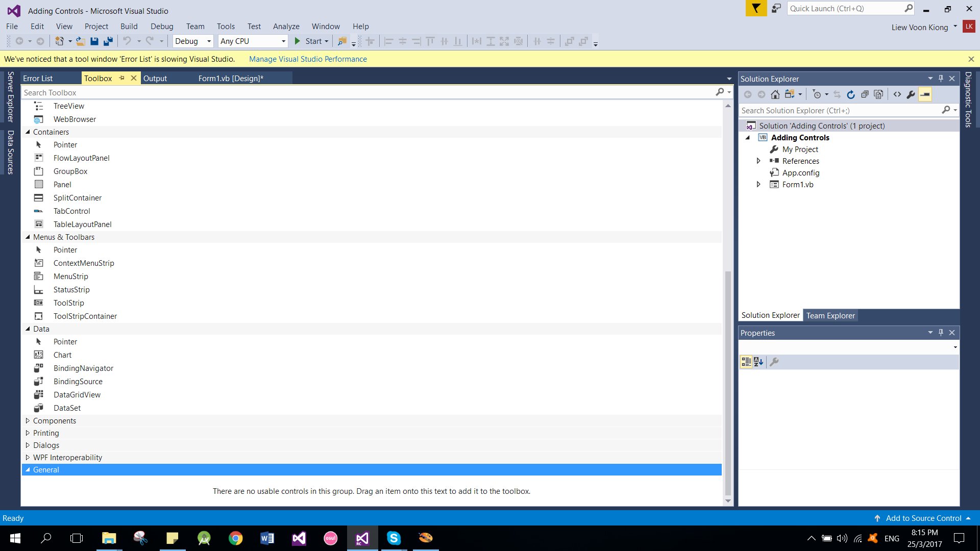Open File Explorer from the taskbar
Viewport: 980px width, 551px height.
109,538
